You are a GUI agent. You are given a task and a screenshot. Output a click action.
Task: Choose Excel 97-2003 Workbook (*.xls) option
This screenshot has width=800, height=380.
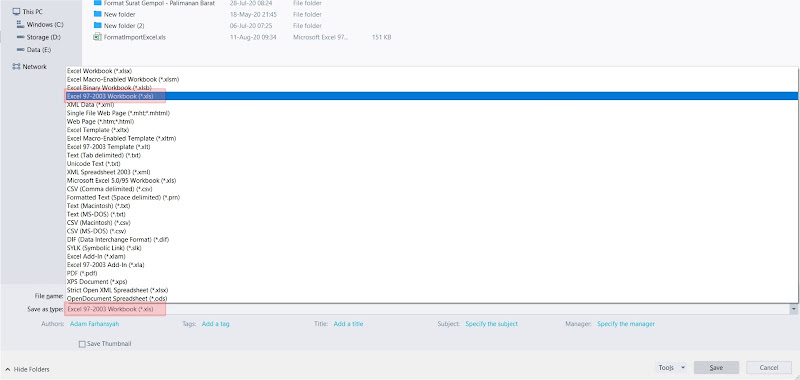pos(432,96)
